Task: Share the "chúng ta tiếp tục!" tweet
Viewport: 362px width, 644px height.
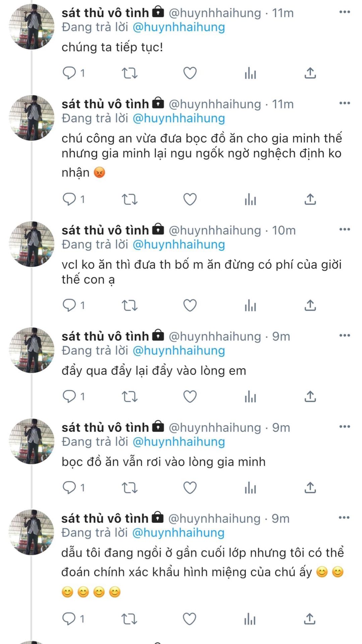Action: pos(310,73)
